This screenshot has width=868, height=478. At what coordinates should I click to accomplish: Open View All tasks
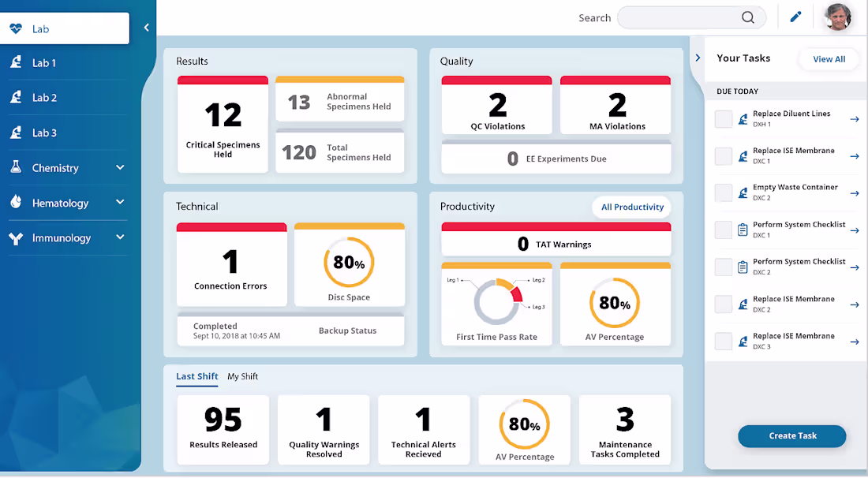tap(829, 58)
